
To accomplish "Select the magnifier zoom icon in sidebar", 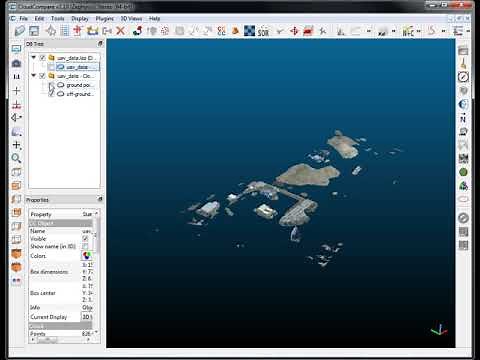I will point(16,158).
